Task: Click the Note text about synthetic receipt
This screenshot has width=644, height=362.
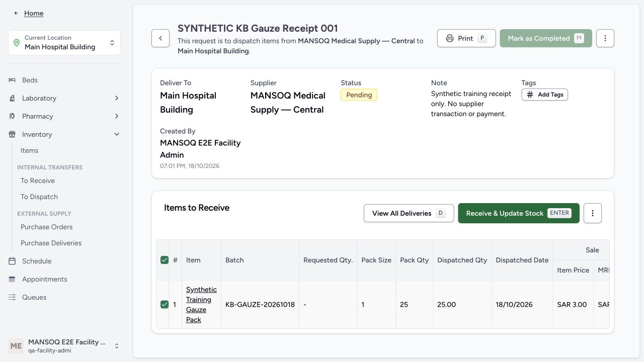Action: [x=471, y=104]
